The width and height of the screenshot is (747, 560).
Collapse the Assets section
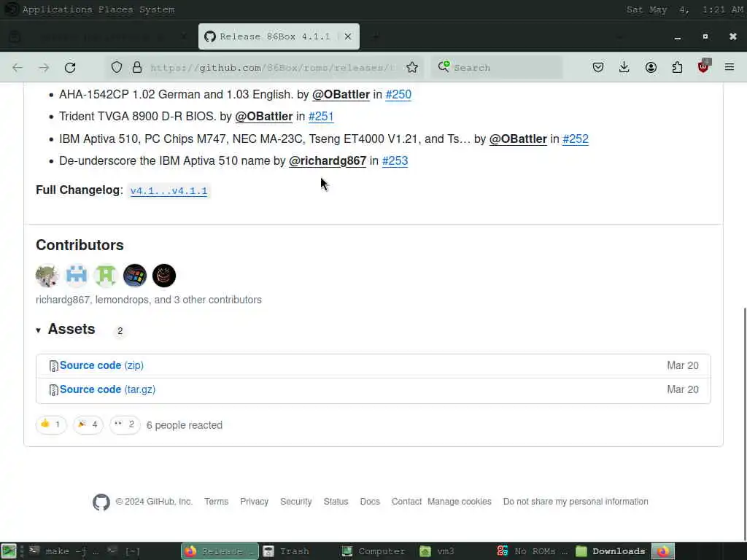(66, 330)
